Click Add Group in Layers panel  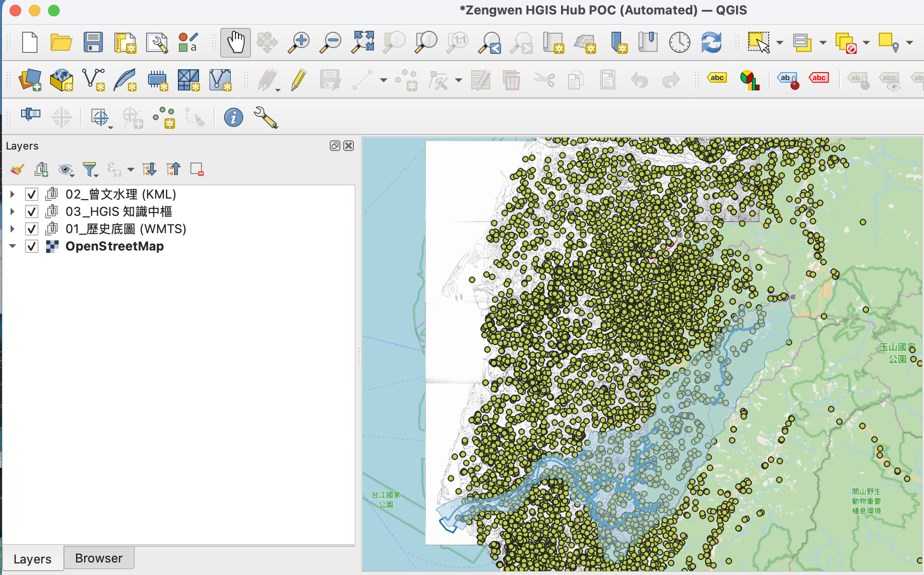tap(41, 169)
